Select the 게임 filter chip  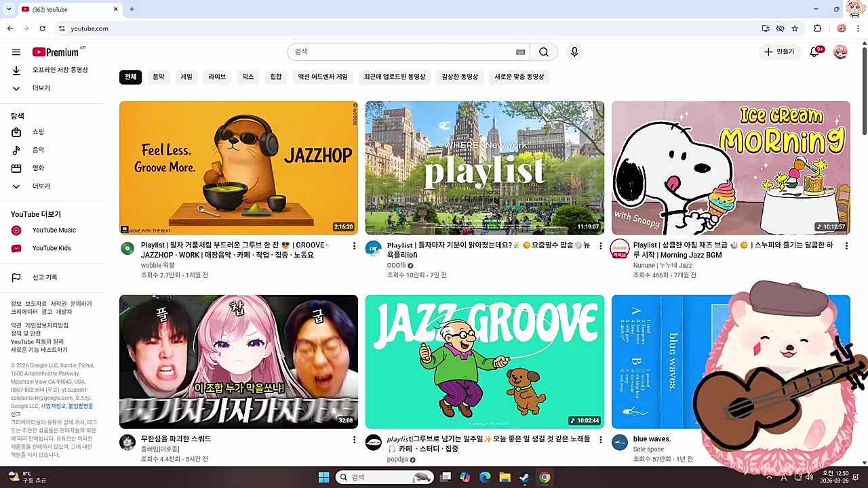(186, 77)
